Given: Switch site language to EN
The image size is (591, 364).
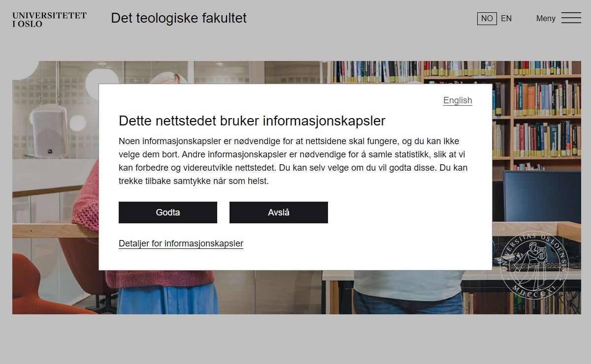Looking at the screenshot, I should [x=506, y=18].
